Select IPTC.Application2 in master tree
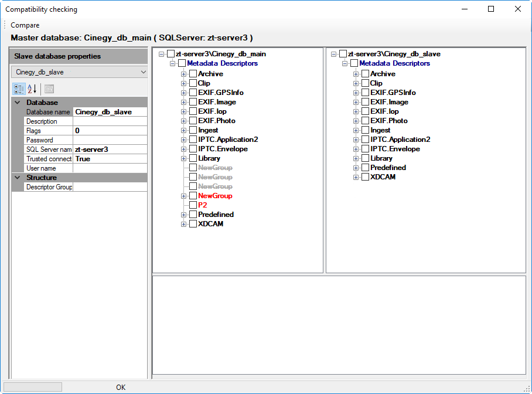This screenshot has height=394, width=532. pos(228,140)
